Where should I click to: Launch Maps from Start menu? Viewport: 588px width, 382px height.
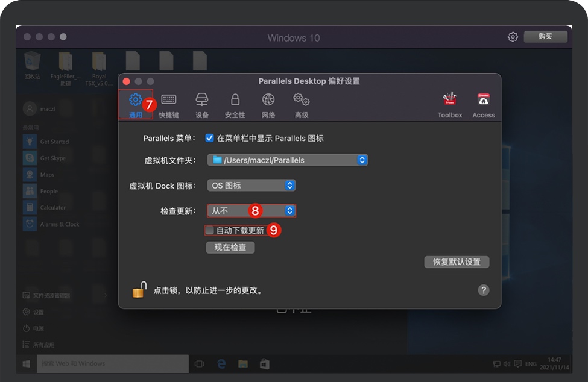tap(39, 175)
